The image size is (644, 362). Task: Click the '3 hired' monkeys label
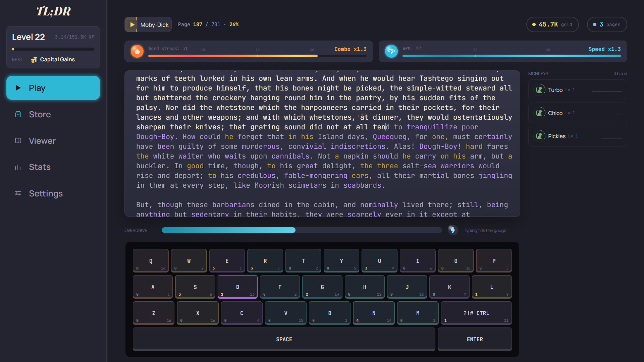tap(620, 73)
